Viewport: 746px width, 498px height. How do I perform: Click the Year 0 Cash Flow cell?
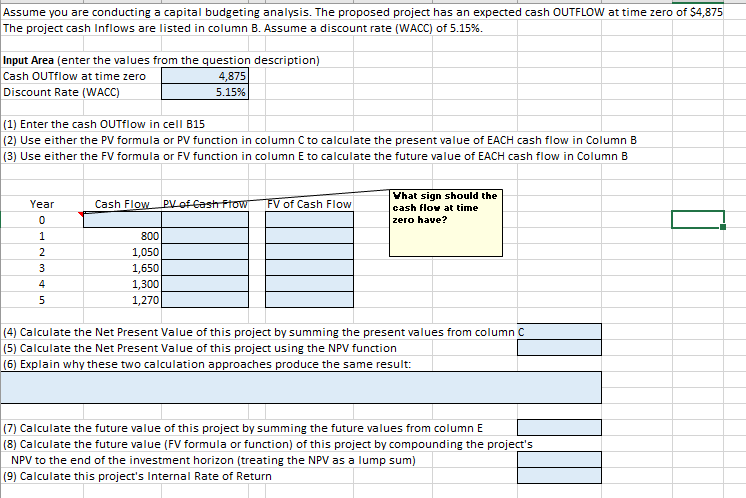tap(122, 220)
